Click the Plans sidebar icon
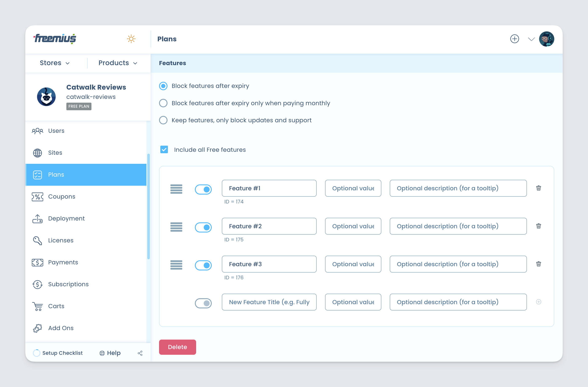 (x=38, y=175)
